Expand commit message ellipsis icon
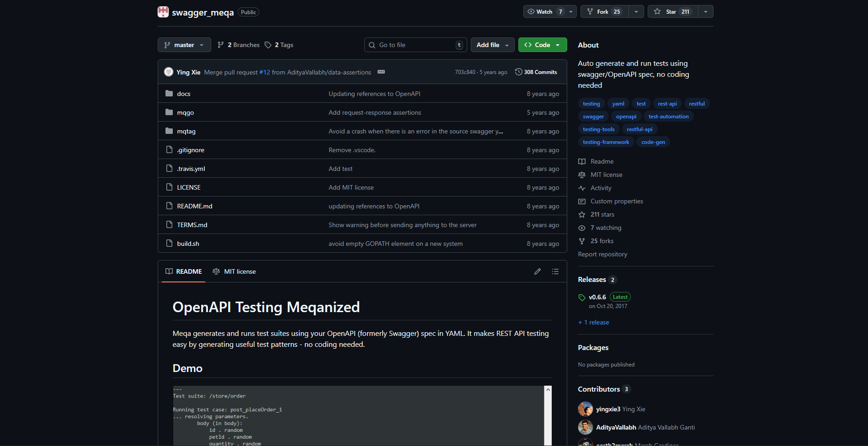 [x=381, y=72]
